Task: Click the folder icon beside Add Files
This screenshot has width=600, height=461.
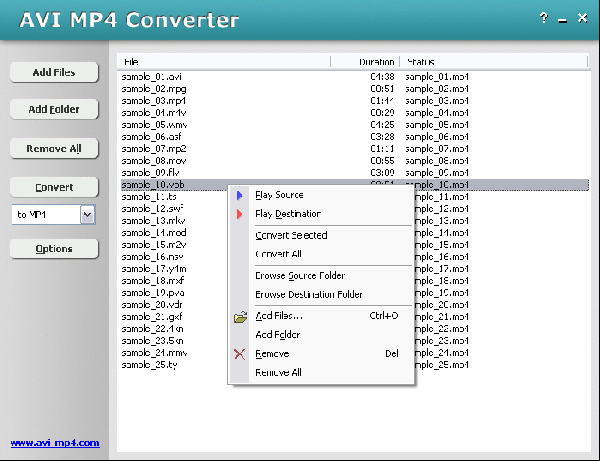Action: coord(239,317)
